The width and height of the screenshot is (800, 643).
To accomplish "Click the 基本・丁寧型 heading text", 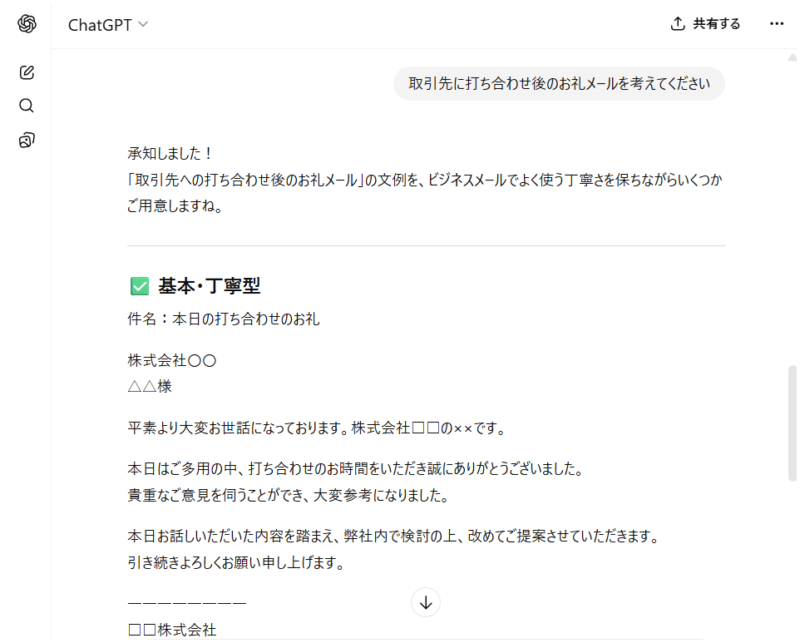I will tap(209, 287).
